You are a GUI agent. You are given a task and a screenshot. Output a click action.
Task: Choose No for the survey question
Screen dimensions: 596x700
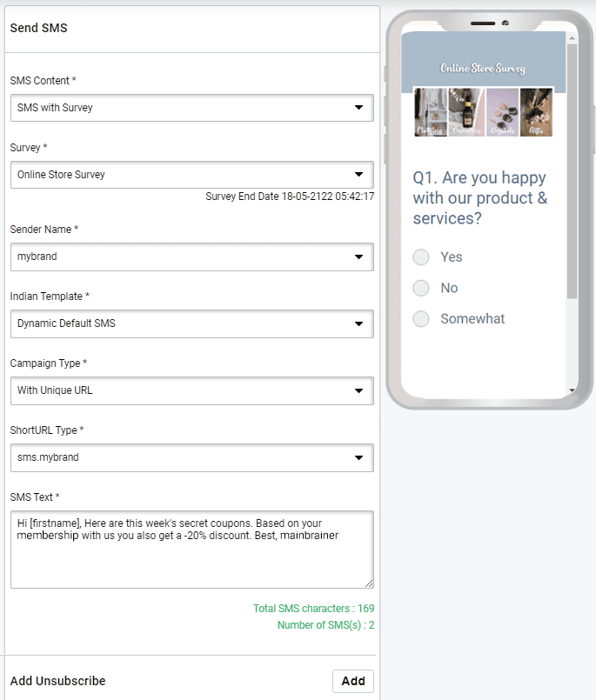pyautogui.click(x=421, y=288)
